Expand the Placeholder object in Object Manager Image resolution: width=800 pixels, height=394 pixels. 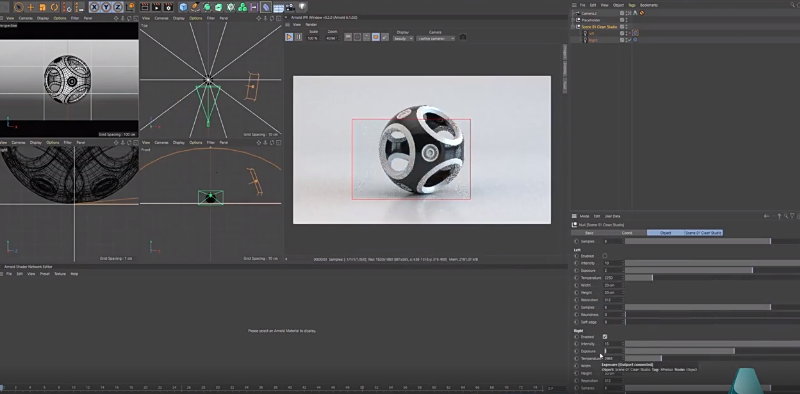coord(573,20)
